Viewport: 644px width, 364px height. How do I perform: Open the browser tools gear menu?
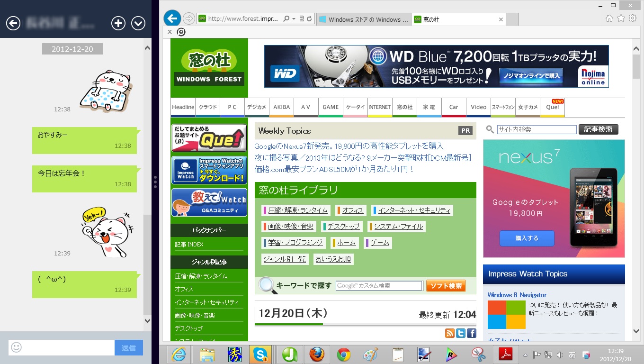point(633,18)
